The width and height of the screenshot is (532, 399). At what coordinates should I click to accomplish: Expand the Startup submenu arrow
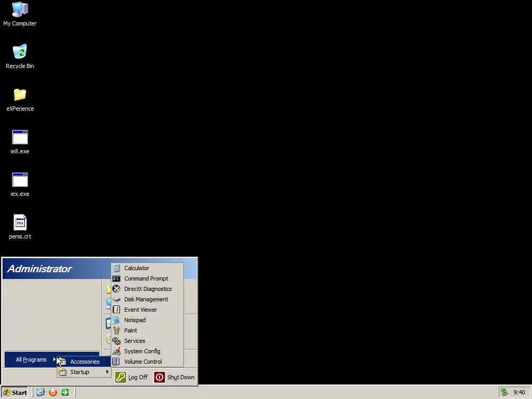point(108,372)
